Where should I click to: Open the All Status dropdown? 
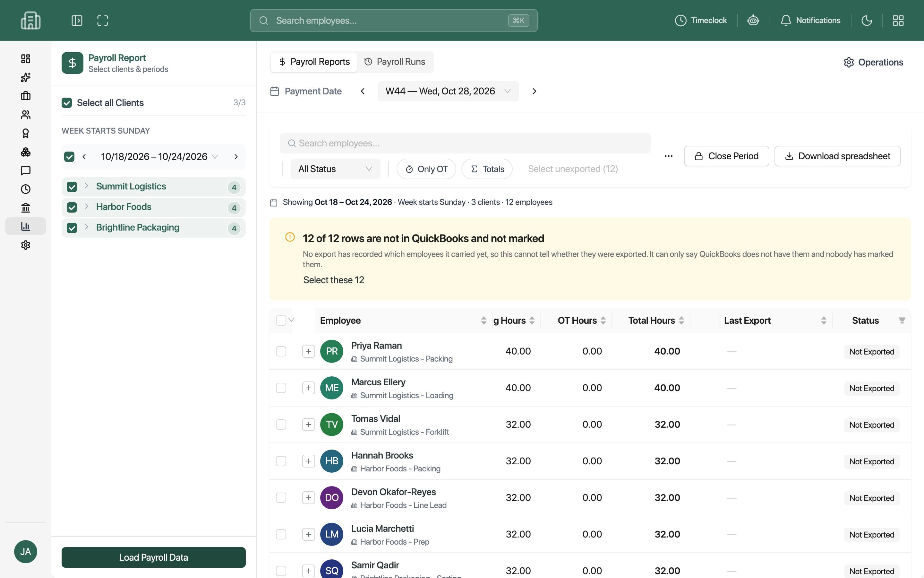[x=335, y=169]
